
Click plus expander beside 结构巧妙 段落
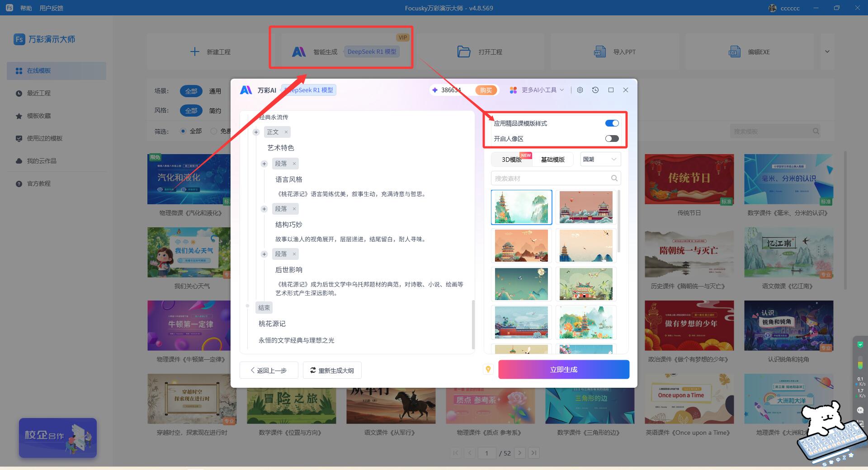(x=264, y=209)
